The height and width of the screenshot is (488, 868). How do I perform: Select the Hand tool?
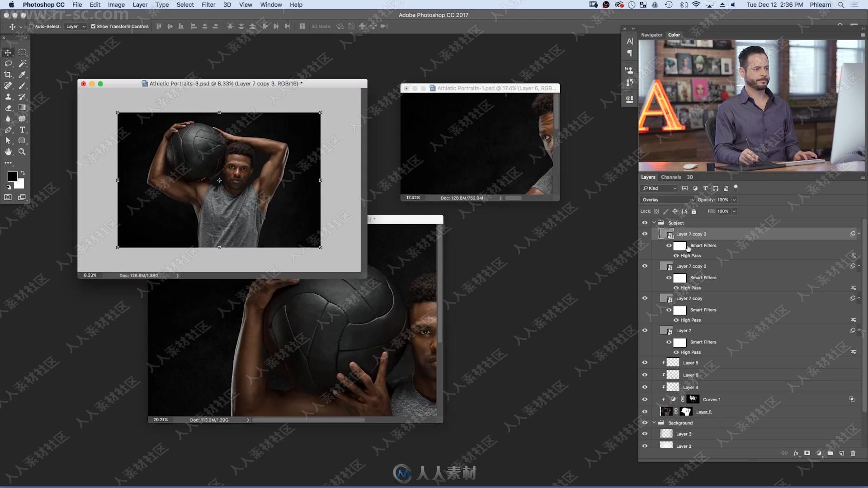click(8, 152)
